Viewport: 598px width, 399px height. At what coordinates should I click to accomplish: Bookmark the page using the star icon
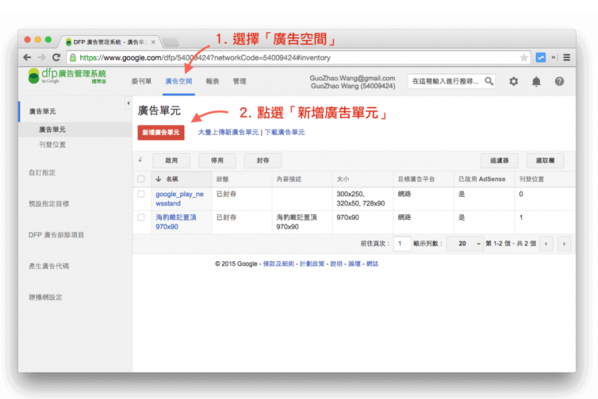pos(524,58)
